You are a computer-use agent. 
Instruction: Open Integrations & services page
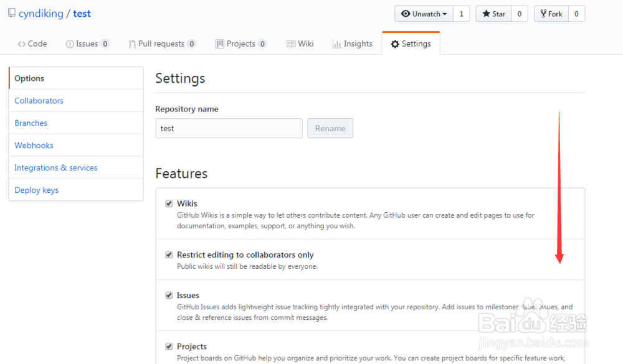coord(76,167)
